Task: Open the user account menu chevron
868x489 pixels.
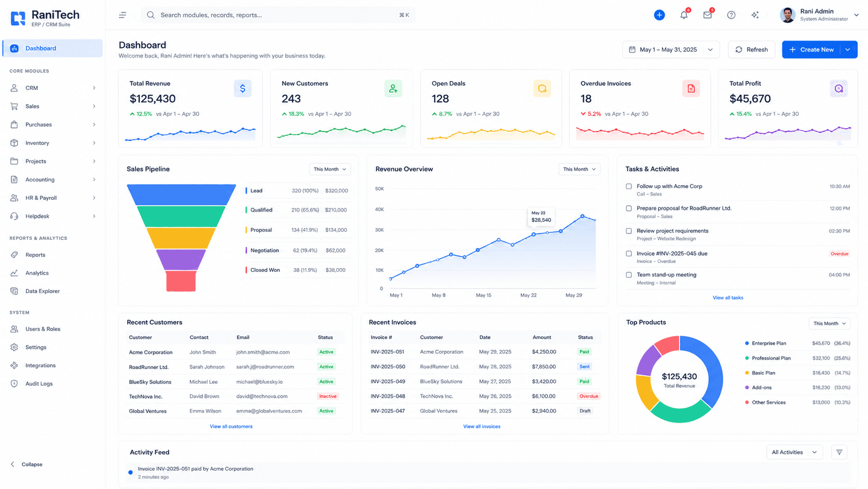Action: pyautogui.click(x=857, y=15)
